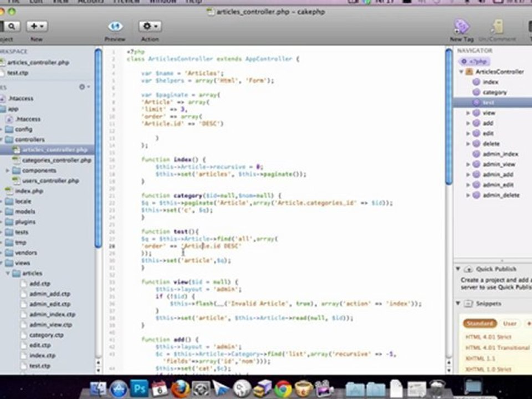Expand the delete function in Navigator
This screenshot has width=532, height=399.
468,144
